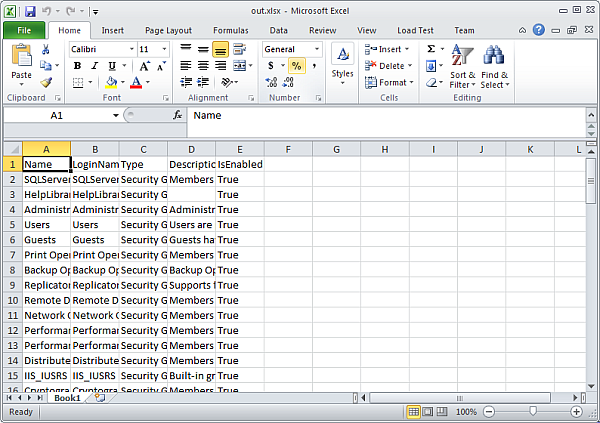Switch to Page Layout view in status bar
Screen dimensions: 600x423
(x=427, y=412)
